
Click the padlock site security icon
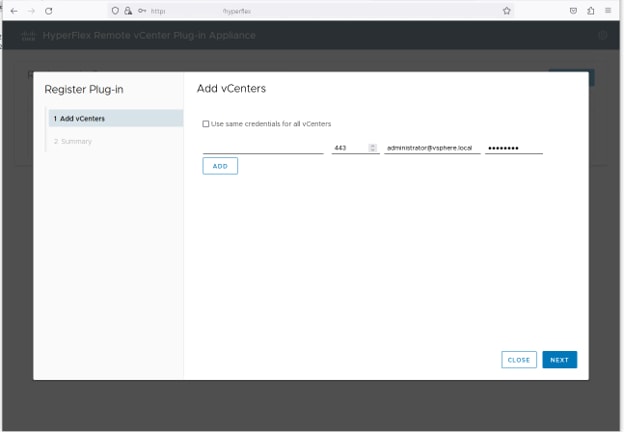128,11
